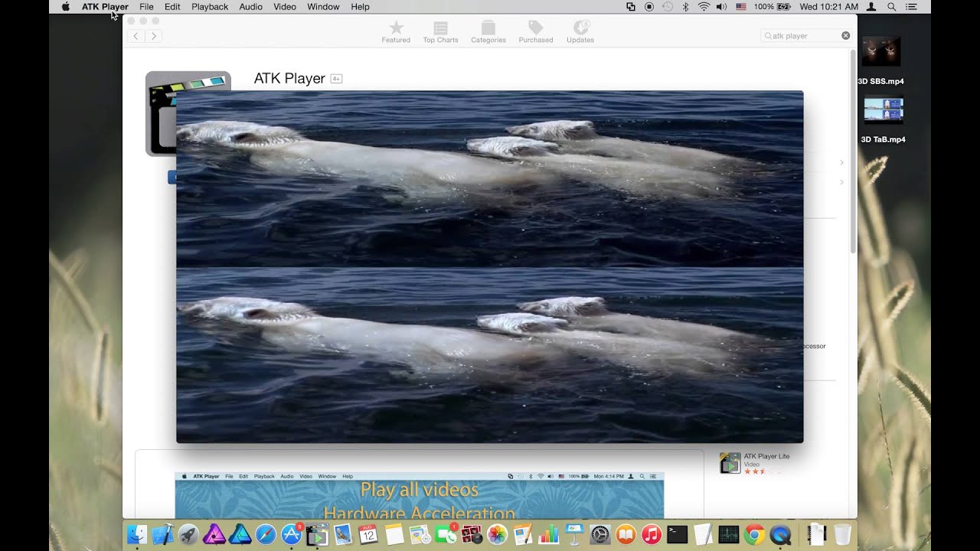Screen dimensions: 980x551
Task: Click the App Store window vertical scrollbar
Action: click(853, 153)
